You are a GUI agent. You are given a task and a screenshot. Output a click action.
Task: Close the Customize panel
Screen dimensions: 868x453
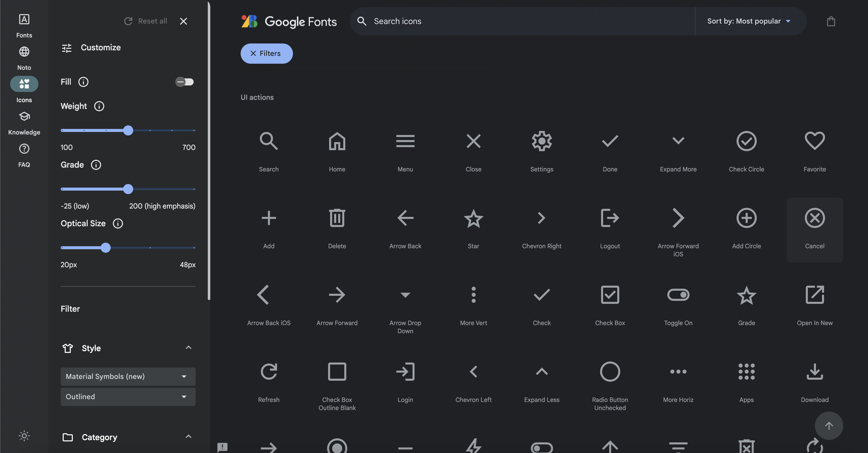tap(183, 21)
